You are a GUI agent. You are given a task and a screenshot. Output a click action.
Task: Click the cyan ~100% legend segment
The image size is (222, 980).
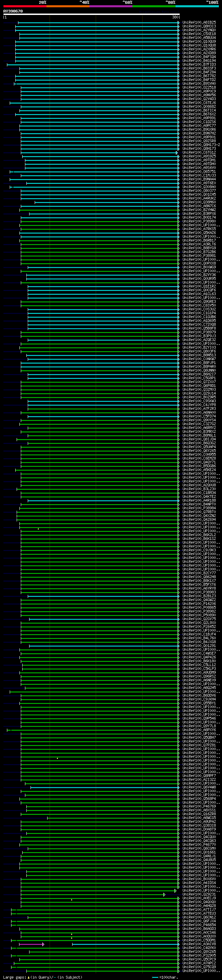tap(197, 6)
